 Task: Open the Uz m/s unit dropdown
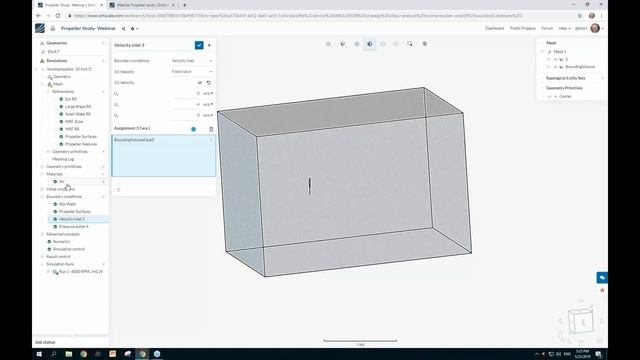pyautogui.click(x=208, y=116)
